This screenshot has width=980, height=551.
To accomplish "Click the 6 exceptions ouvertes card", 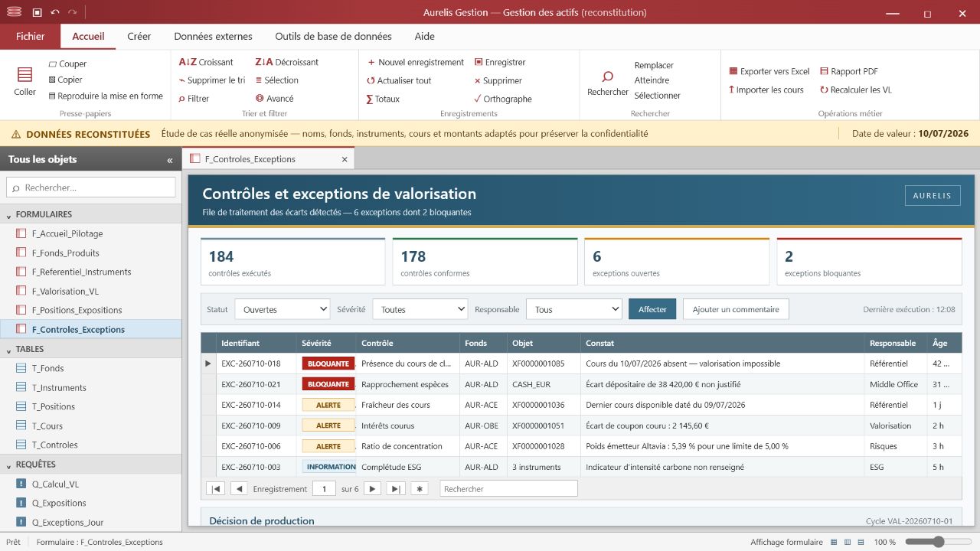I will coord(677,262).
